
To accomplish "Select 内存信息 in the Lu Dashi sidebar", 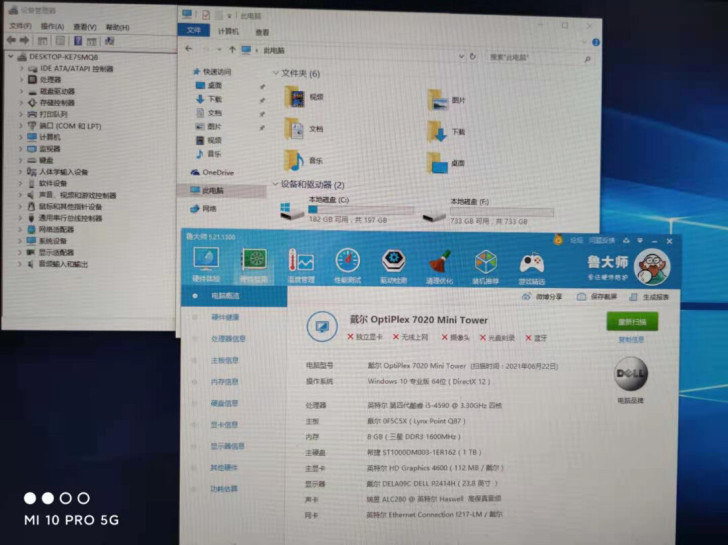I will (x=225, y=382).
